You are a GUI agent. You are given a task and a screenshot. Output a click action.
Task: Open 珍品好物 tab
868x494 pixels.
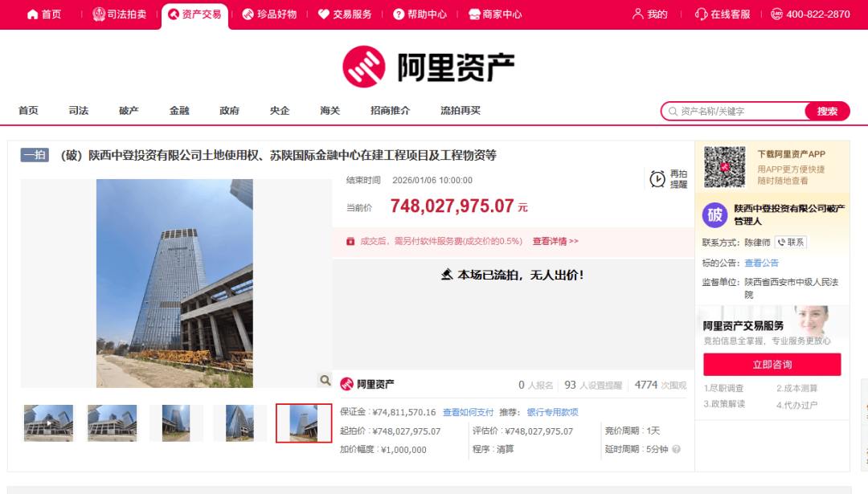click(269, 14)
